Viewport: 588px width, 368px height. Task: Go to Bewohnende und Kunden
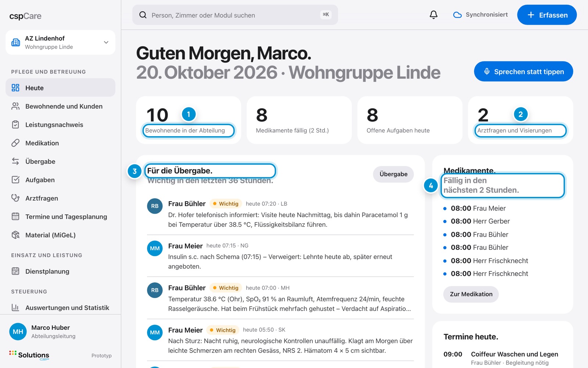point(60,106)
